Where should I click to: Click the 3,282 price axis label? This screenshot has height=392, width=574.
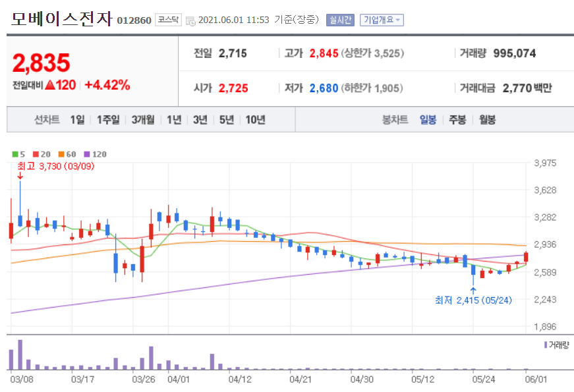(x=545, y=217)
